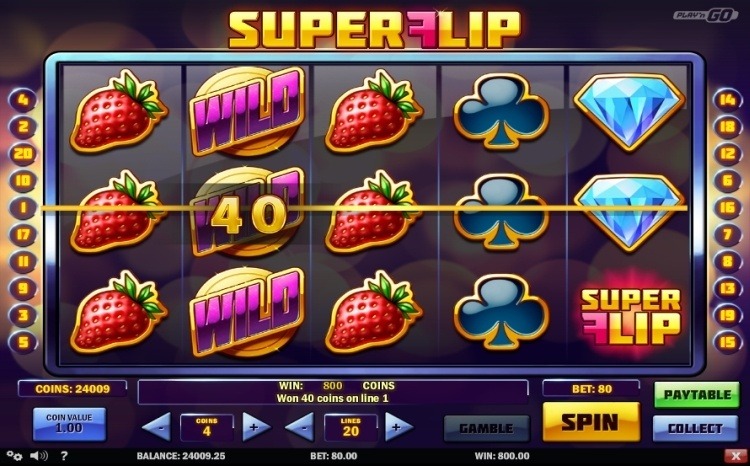Select payline 20 indicator on left
Image resolution: width=750 pixels, height=466 pixels.
tap(22, 154)
